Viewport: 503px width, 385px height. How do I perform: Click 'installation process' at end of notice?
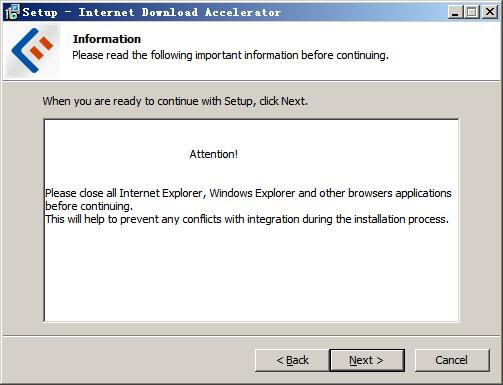coord(401,219)
